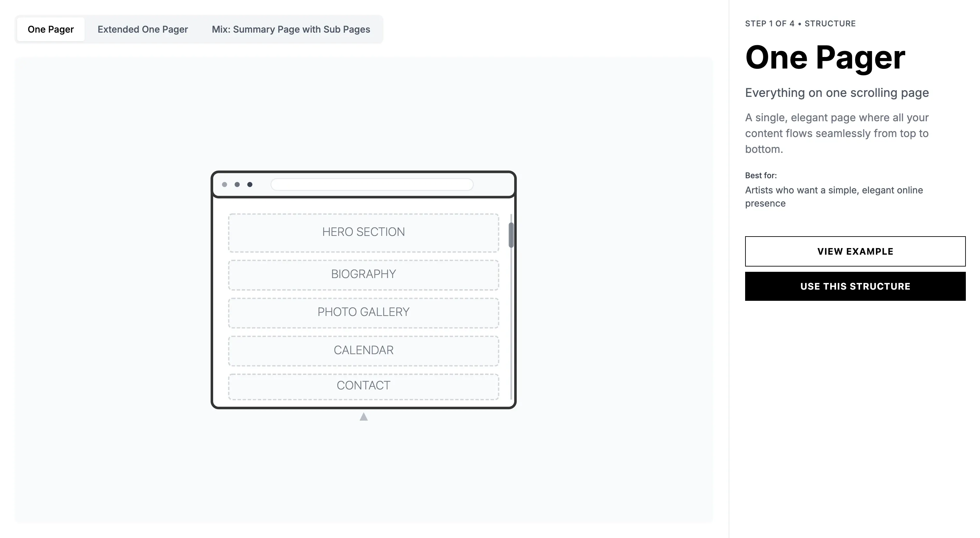The image size is (980, 538).
Task: Click the small triangle arrow below the mockup
Action: click(364, 417)
